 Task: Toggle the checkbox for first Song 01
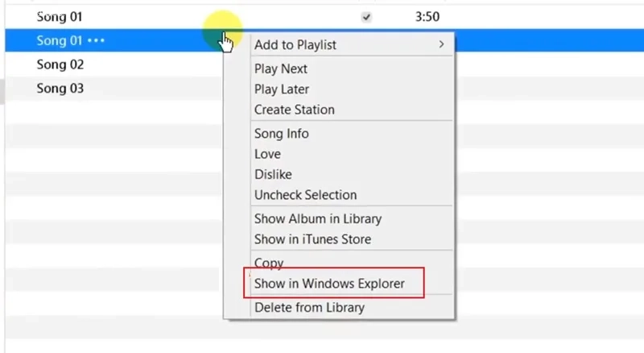(366, 17)
